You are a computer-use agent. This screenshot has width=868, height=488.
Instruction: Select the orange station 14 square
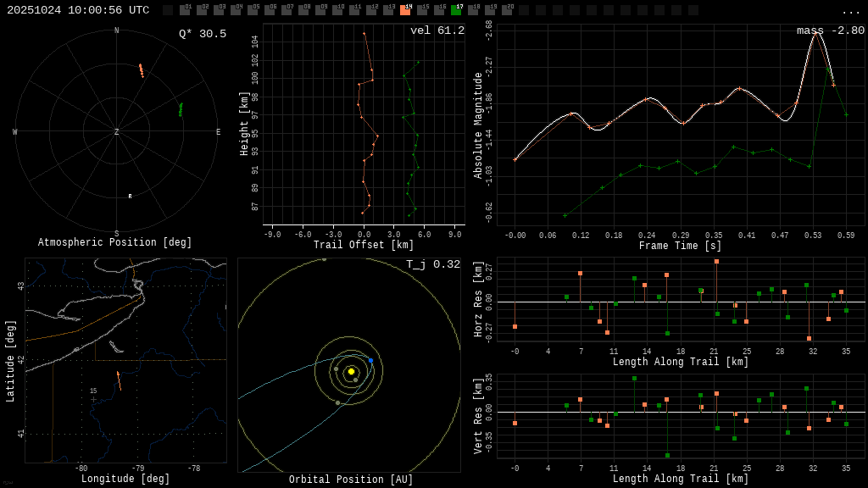(x=405, y=10)
